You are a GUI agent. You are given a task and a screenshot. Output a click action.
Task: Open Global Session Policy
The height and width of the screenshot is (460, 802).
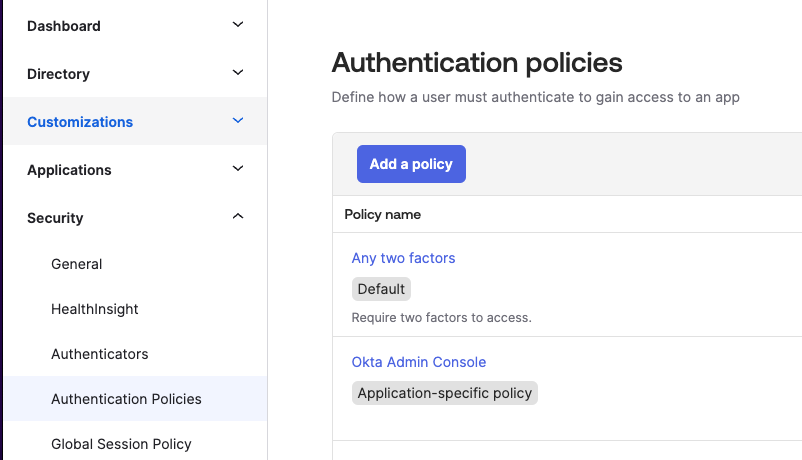(121, 444)
